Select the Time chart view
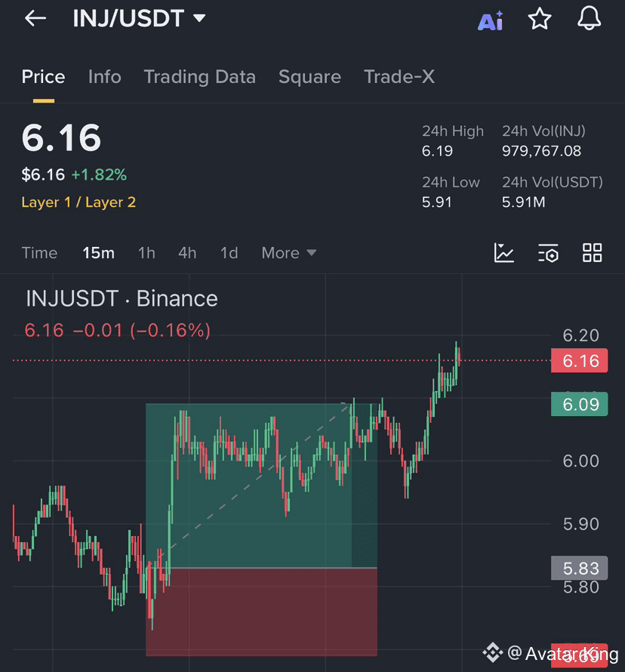Image resolution: width=625 pixels, height=672 pixels. [39, 253]
